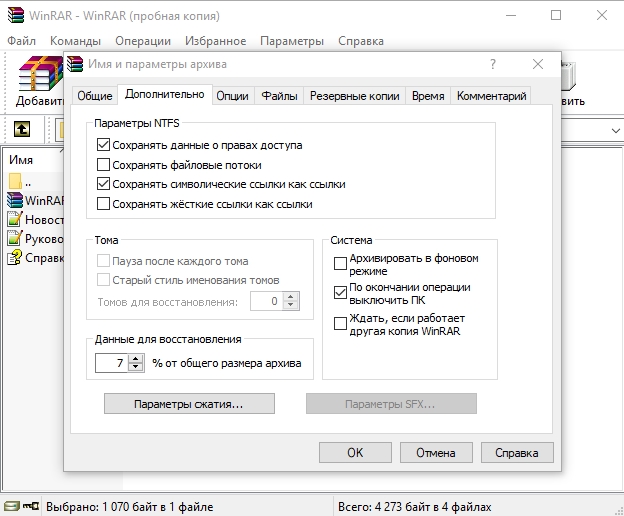624x516 pixels.
Task: Click the Справка button in dialog
Action: click(517, 452)
